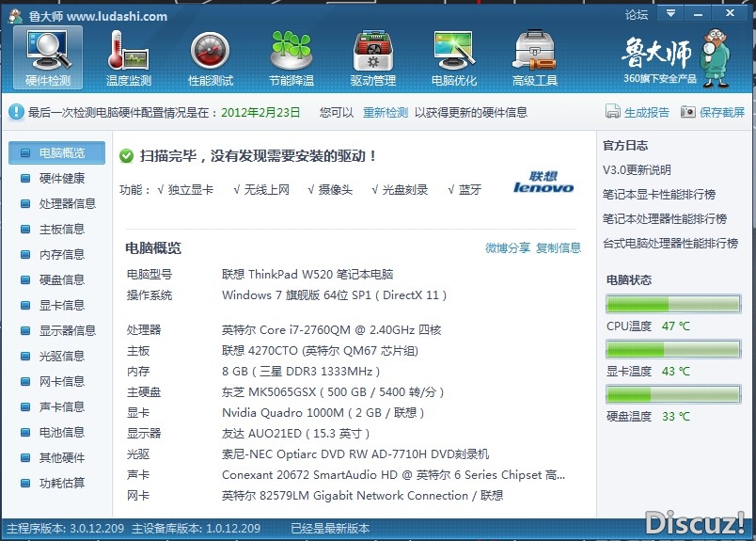Click the blue info icon before 最后一次检测
Viewport: 756px width, 541px height.
16,112
